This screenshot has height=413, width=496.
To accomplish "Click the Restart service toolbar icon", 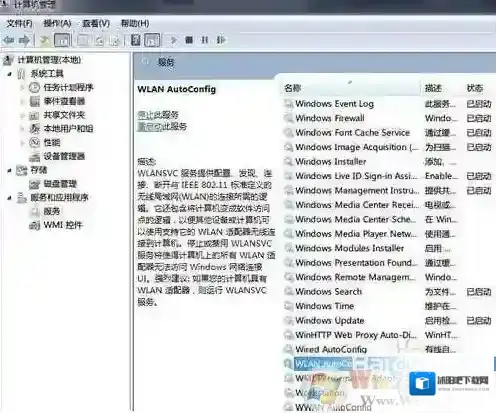I will point(221,40).
